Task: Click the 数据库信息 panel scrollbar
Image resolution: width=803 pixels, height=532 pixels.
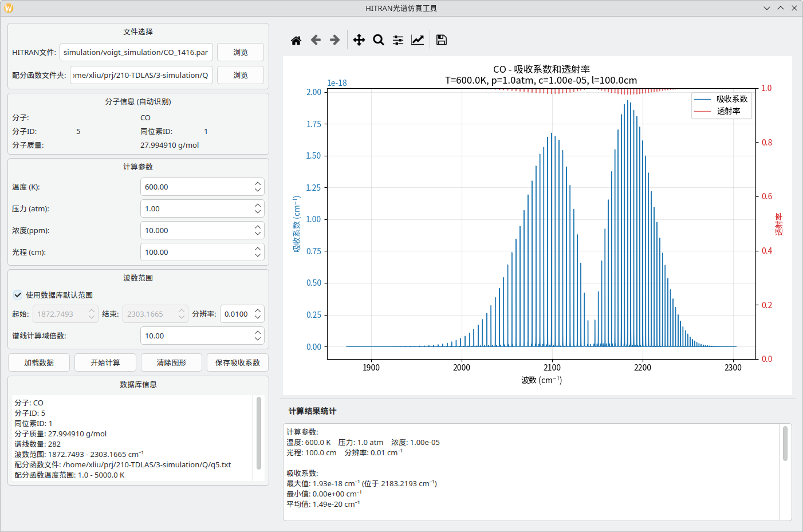Action: [259, 433]
